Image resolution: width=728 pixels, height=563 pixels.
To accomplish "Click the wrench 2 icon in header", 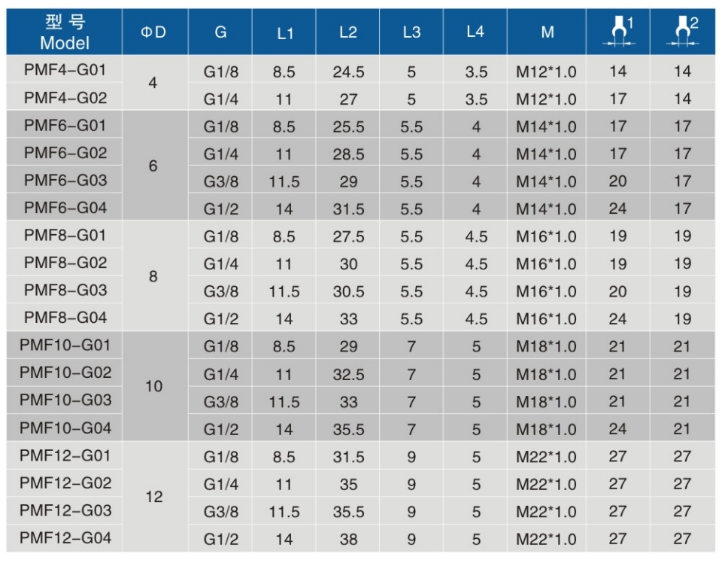I will pos(682,32).
